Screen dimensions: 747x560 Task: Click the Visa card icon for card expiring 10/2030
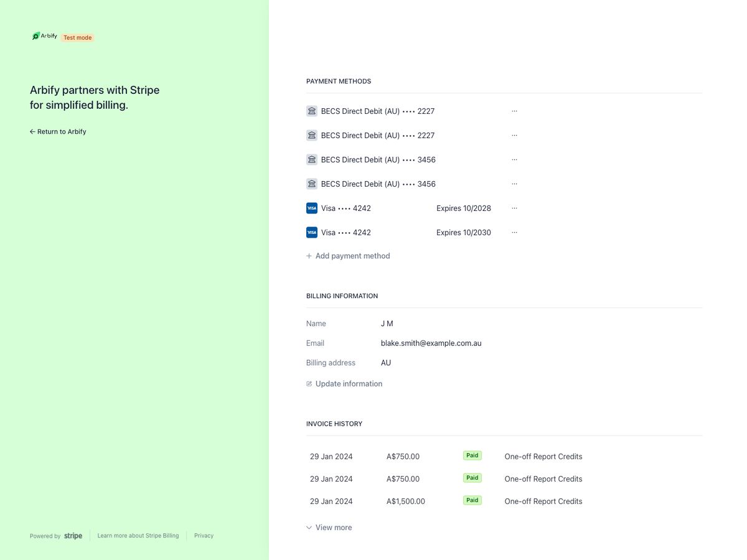311,232
